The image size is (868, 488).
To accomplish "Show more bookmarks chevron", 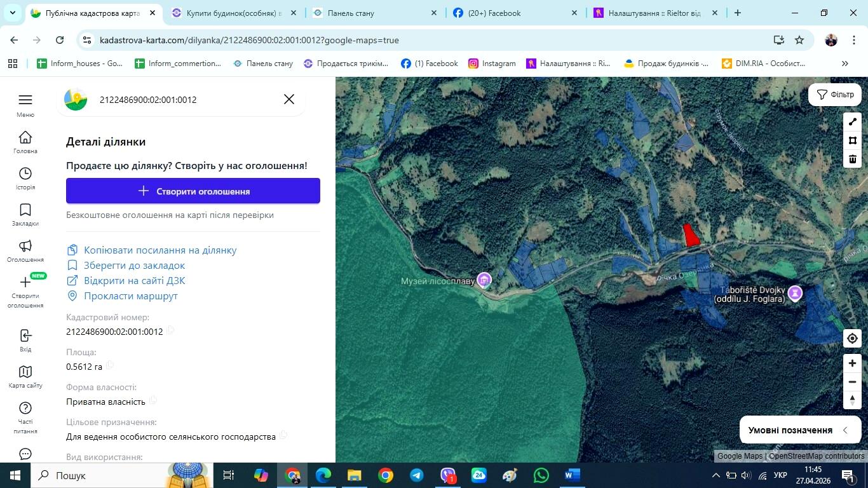I will 844,64.
